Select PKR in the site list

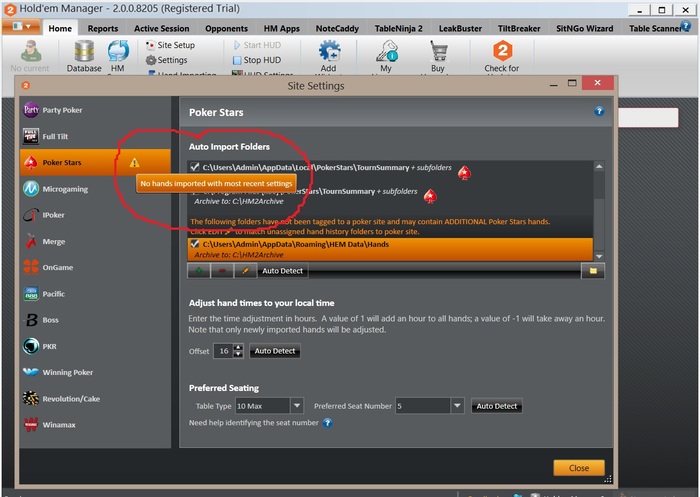pos(95,347)
